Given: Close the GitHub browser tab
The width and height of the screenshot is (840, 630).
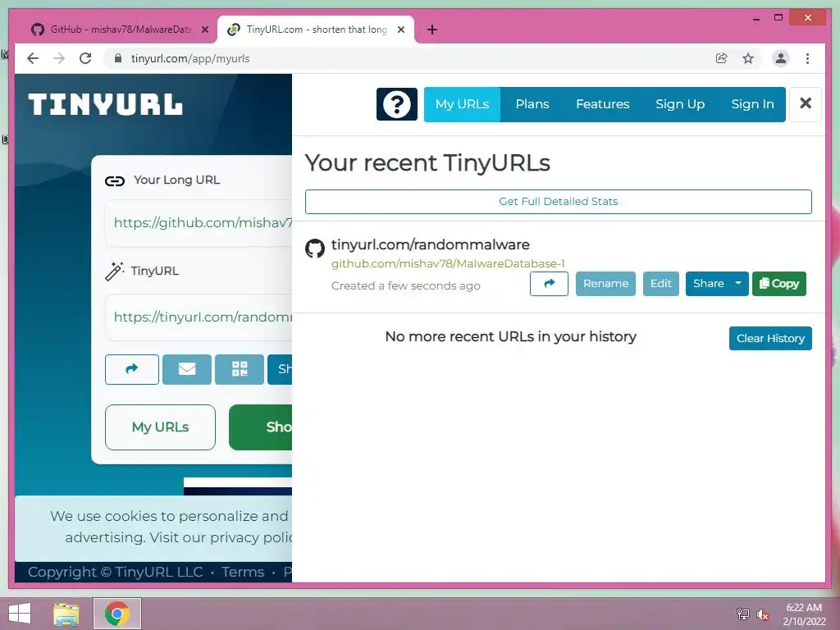Looking at the screenshot, I should point(204,30).
